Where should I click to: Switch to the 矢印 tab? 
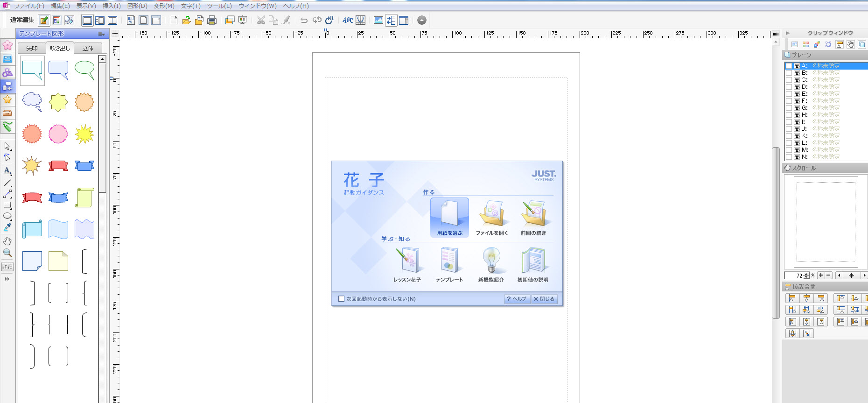pyautogui.click(x=32, y=48)
